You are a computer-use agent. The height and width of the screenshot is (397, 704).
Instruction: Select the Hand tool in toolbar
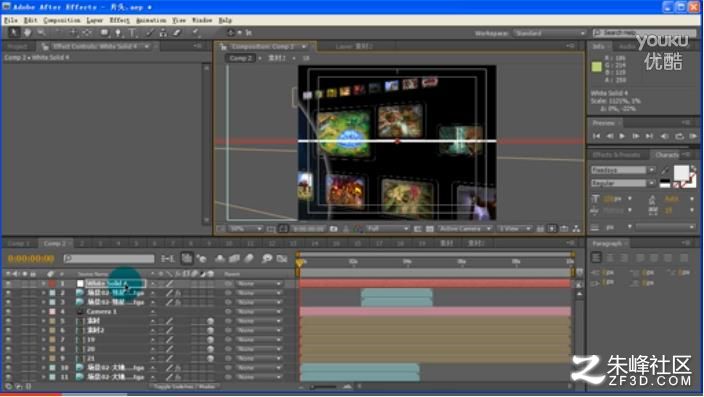click(27, 32)
